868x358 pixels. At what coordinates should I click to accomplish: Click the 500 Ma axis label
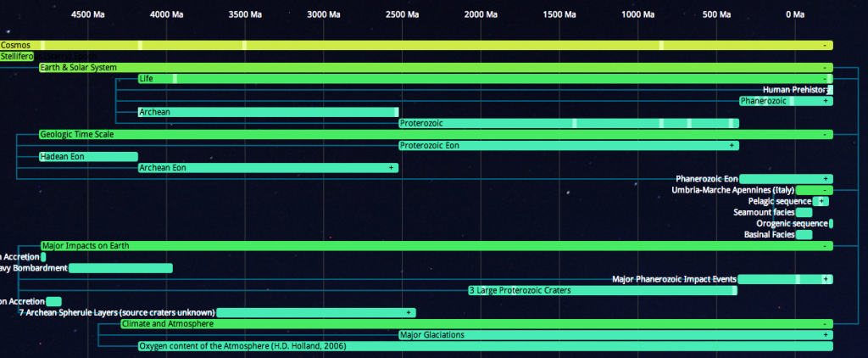[x=717, y=15]
